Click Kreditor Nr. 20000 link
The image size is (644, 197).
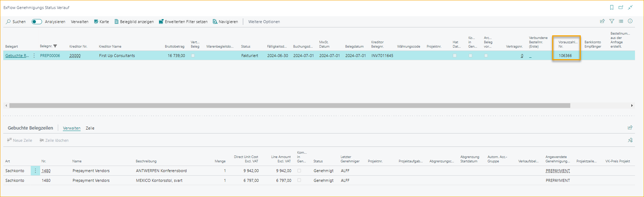(75, 56)
